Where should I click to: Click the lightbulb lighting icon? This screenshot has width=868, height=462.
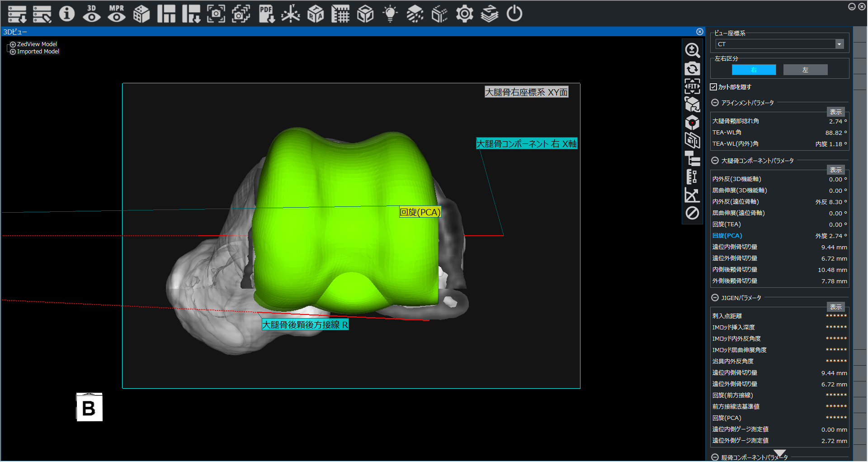(x=390, y=14)
